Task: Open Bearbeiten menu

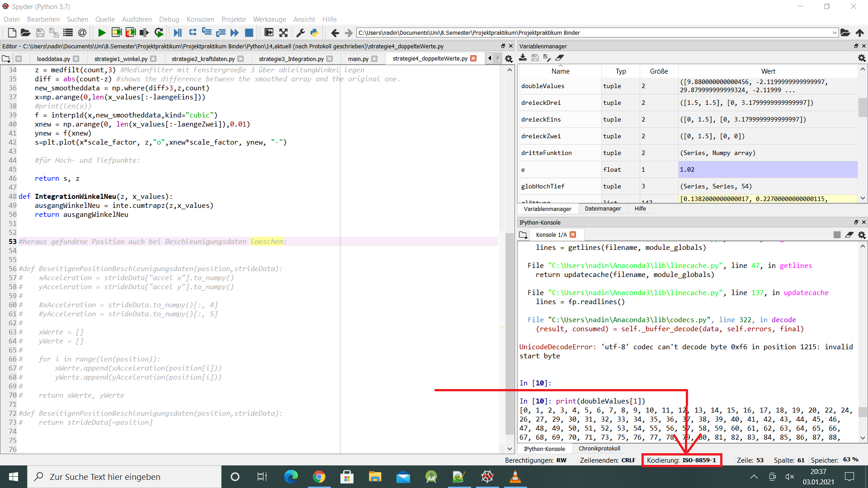Action: pos(43,19)
